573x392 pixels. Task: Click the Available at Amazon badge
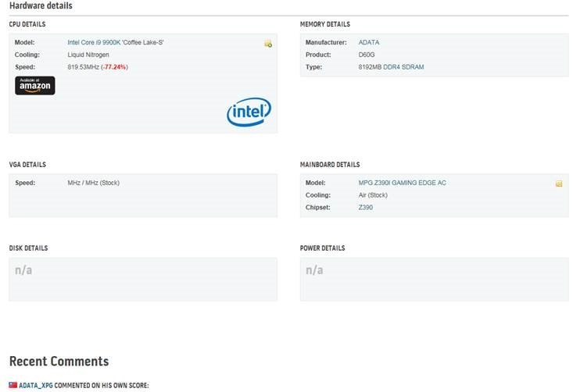point(35,85)
